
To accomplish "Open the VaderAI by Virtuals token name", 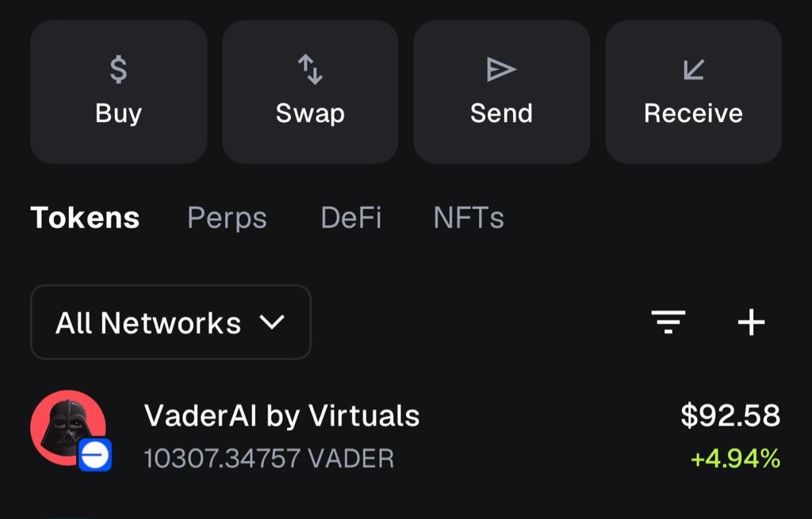I will (x=282, y=415).
